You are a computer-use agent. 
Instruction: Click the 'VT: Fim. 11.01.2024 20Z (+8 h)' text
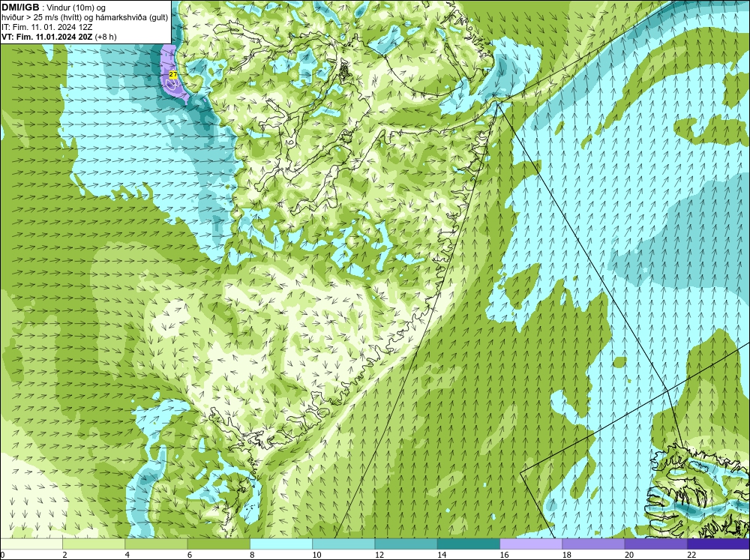58,37
